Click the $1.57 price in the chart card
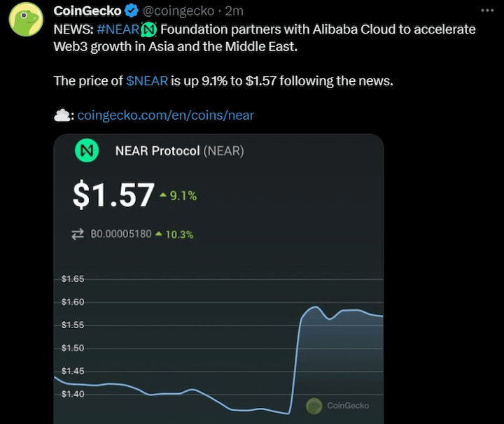Screen dimensions: 504x424 pos(114,195)
